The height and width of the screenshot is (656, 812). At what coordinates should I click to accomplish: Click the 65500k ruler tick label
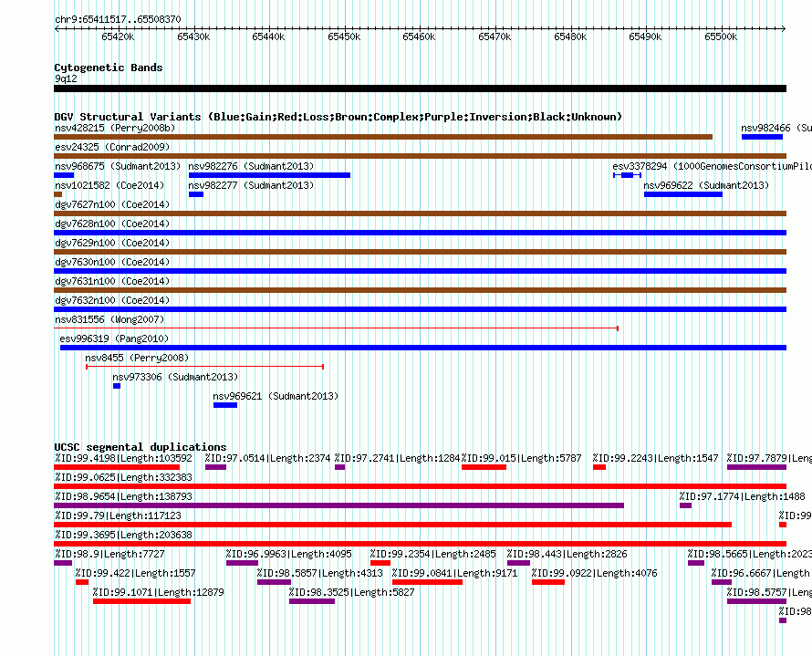(721, 36)
